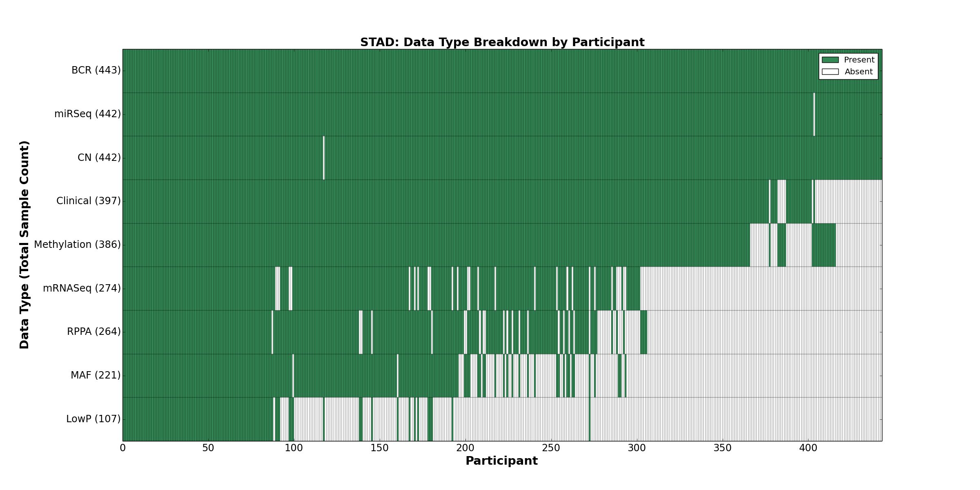Image resolution: width=980 pixels, height=490 pixels.
Task: Click the MAF (221) row label
Action: pos(96,376)
